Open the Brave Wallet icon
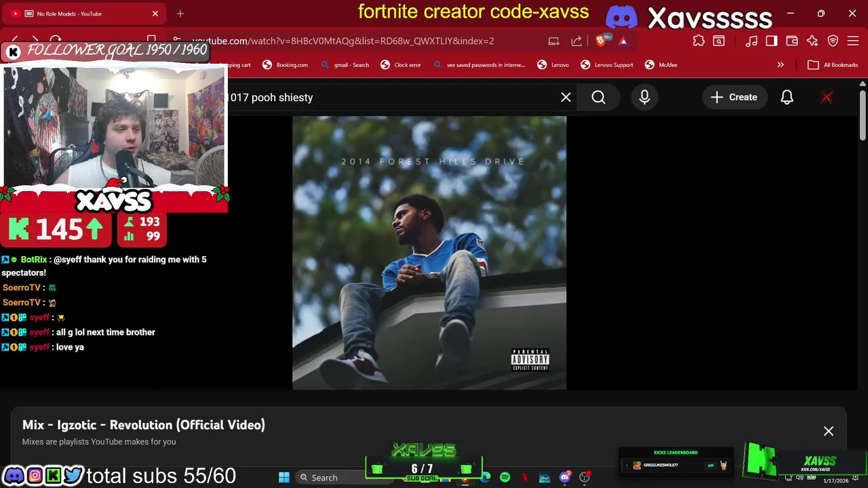The height and width of the screenshot is (488, 868). (791, 41)
